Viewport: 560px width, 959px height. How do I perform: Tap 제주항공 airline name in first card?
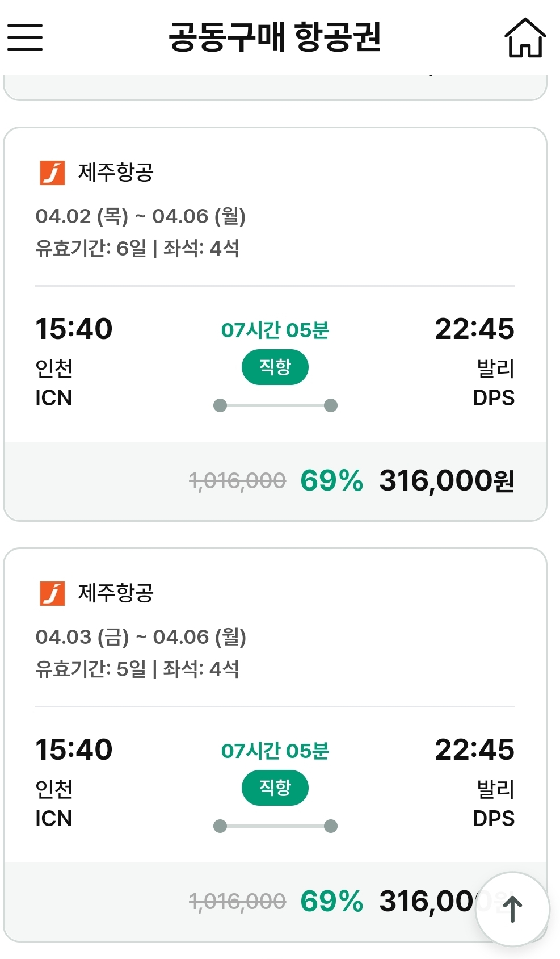coord(116,173)
